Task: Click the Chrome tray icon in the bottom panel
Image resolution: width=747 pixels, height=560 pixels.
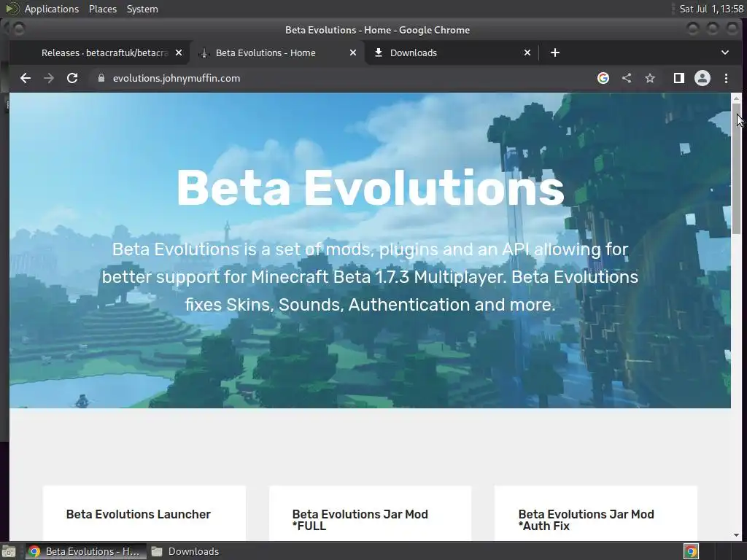Action: click(x=692, y=551)
